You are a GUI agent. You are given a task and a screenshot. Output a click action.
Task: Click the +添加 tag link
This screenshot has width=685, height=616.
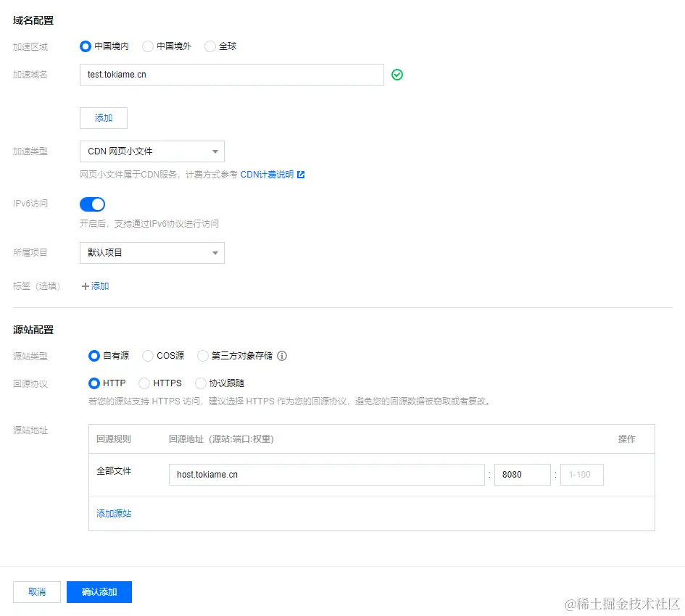95,286
